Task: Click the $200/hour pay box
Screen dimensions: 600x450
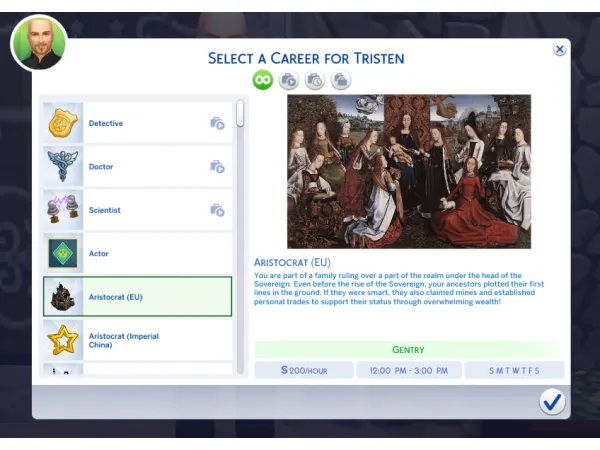Action: click(304, 370)
